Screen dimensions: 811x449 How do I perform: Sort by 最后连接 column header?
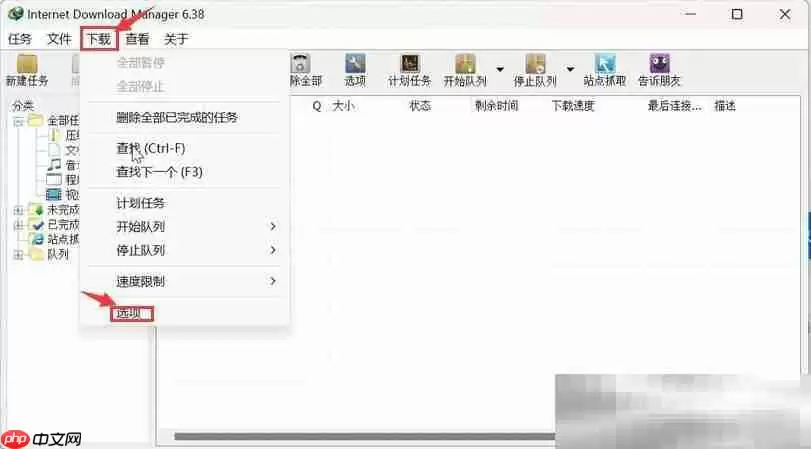674,106
